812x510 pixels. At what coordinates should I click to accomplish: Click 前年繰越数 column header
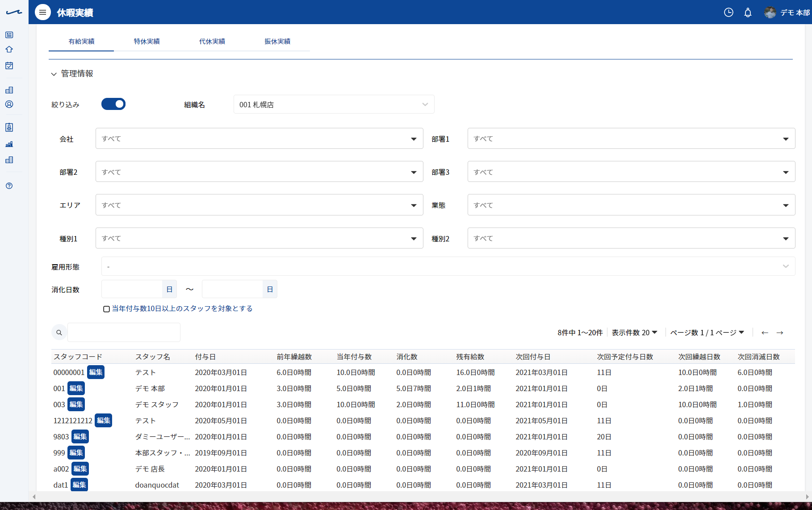click(294, 357)
